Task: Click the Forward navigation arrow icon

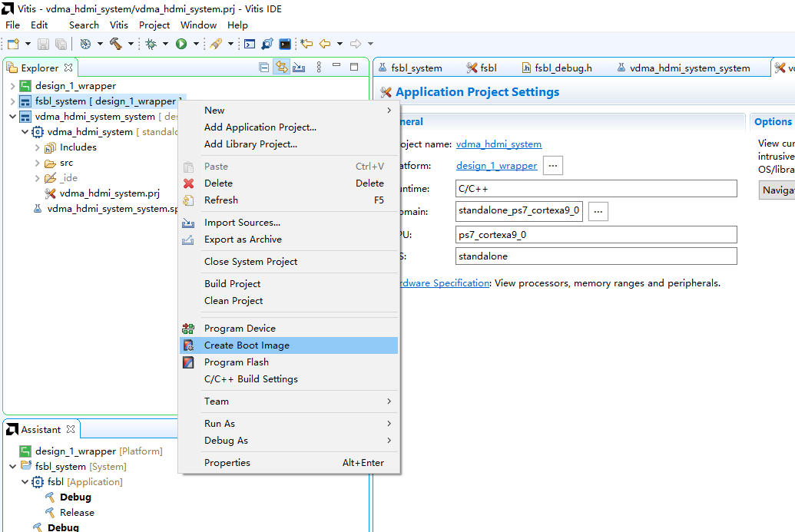Action: tap(356, 44)
